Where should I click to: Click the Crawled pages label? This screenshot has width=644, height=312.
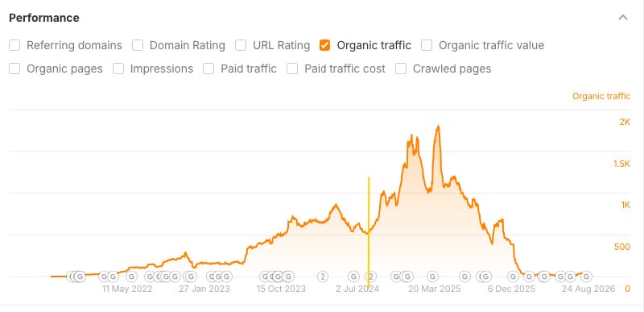pyautogui.click(x=452, y=69)
